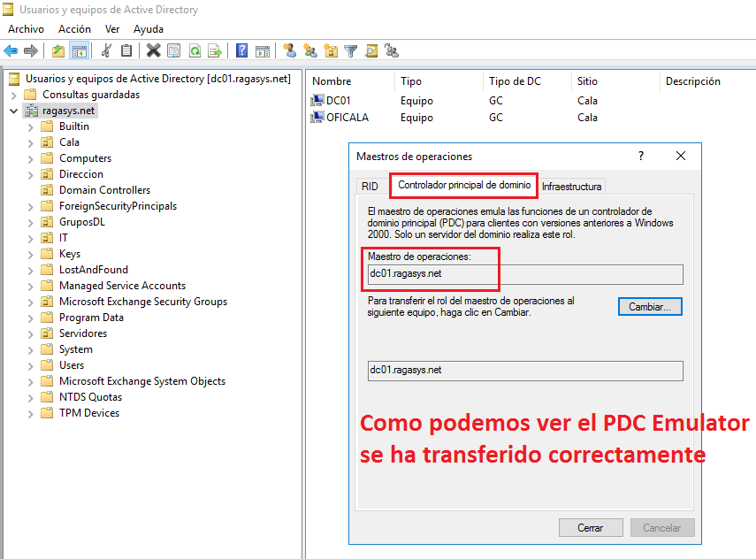Switch to the RID tab
The height and width of the screenshot is (559, 756).
(370, 186)
